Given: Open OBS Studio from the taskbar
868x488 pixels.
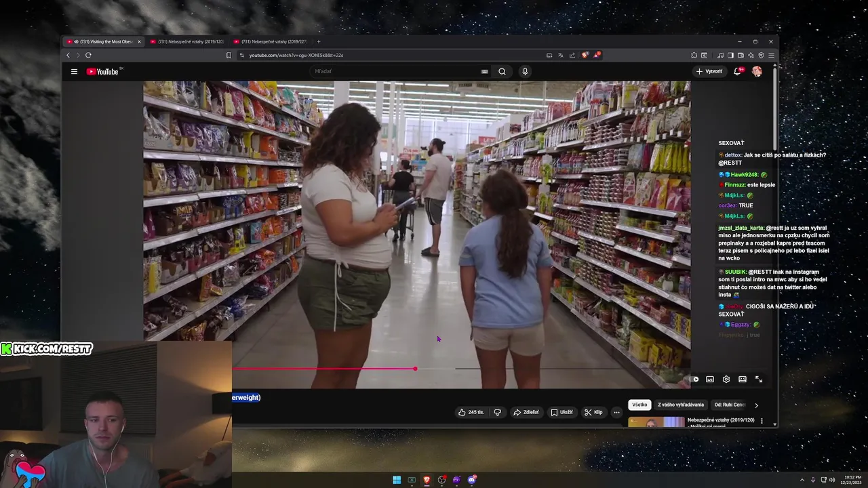Looking at the screenshot, I should click(441, 480).
